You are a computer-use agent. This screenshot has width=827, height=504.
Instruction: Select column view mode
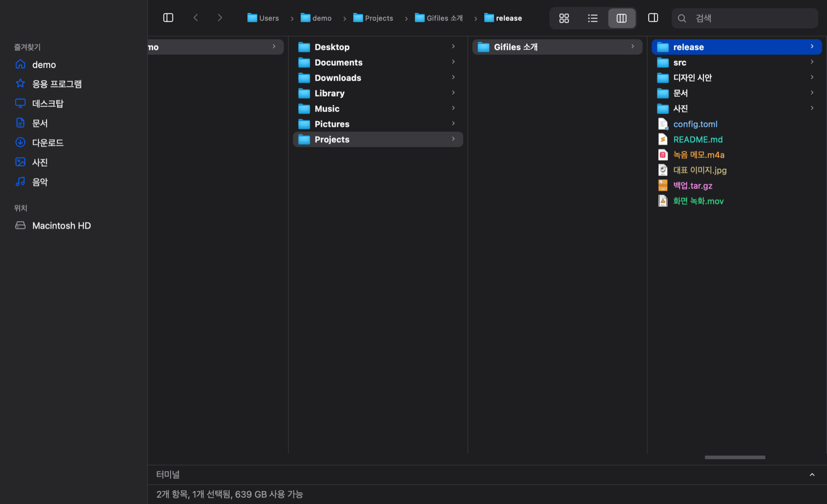(x=622, y=18)
